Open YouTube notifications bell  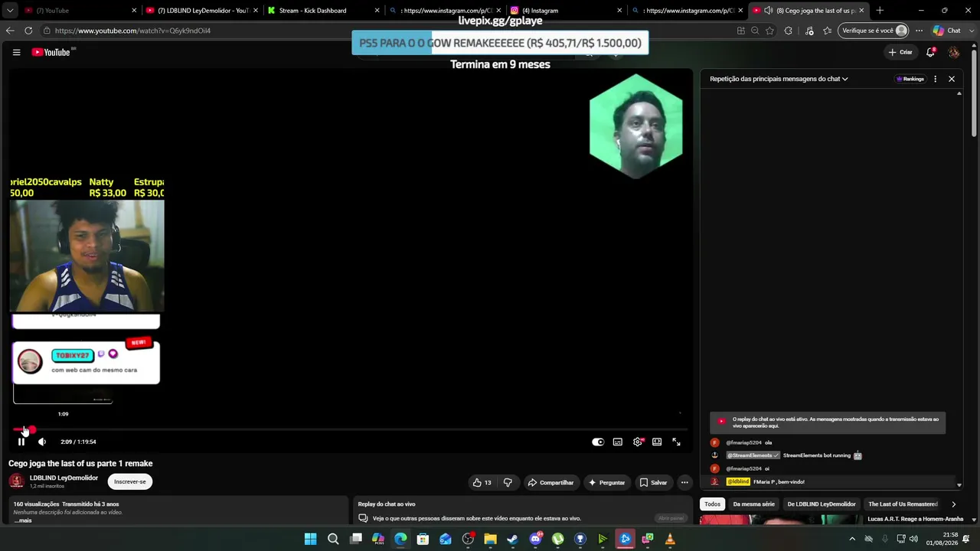point(930,52)
